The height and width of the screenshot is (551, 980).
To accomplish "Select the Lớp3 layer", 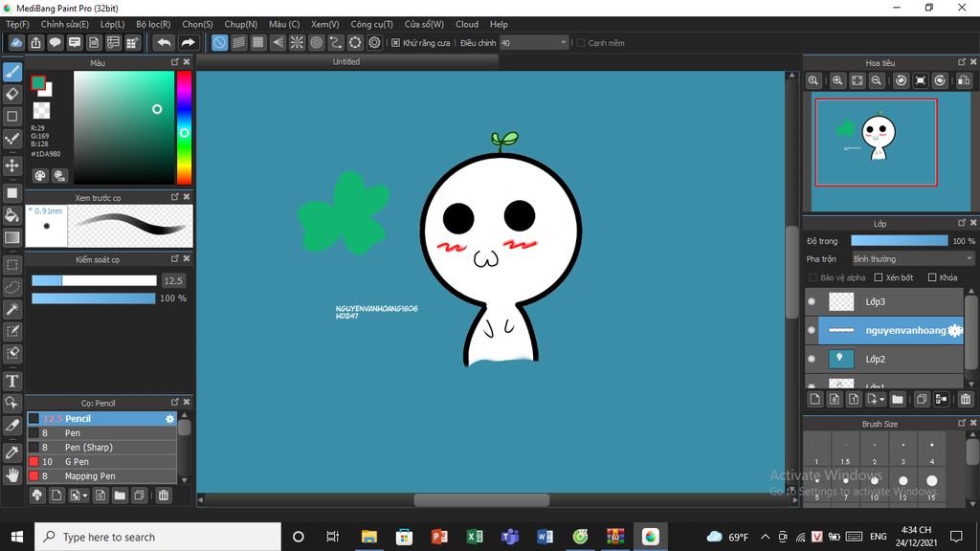I will tap(885, 301).
